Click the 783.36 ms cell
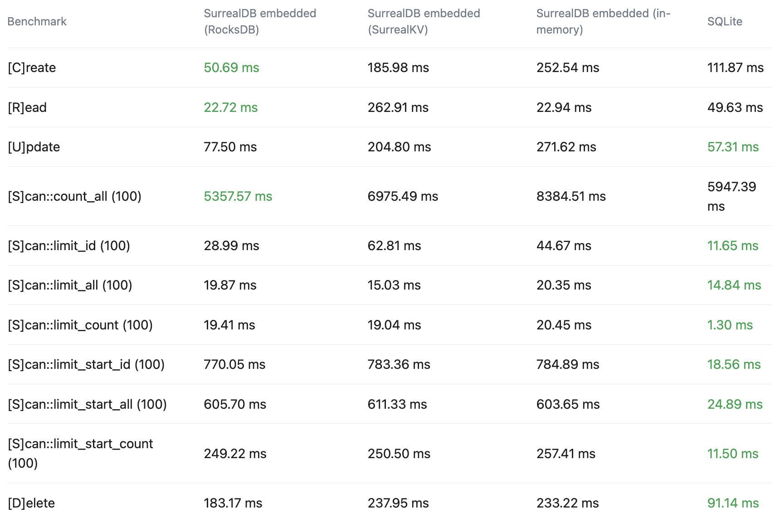The image size is (780, 532). [399, 364]
